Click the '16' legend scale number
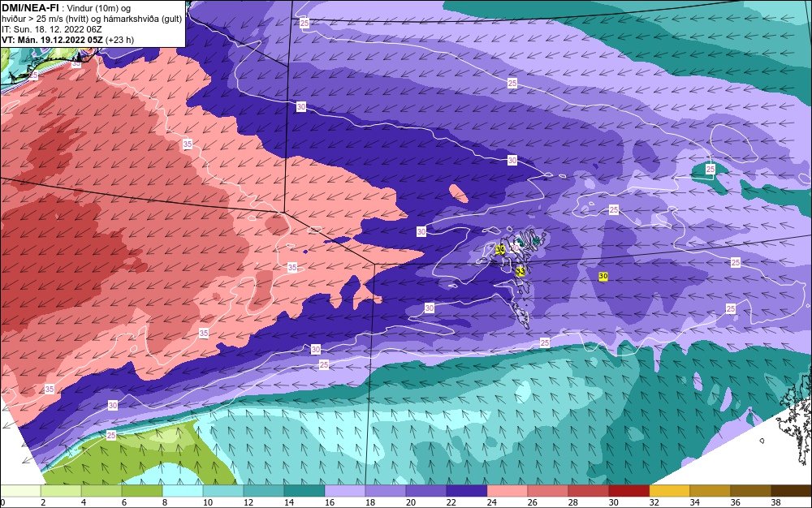 pyautogui.click(x=330, y=502)
